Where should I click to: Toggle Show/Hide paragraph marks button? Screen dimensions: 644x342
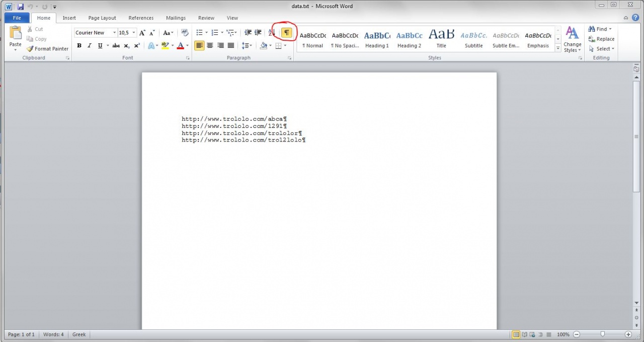coord(286,33)
